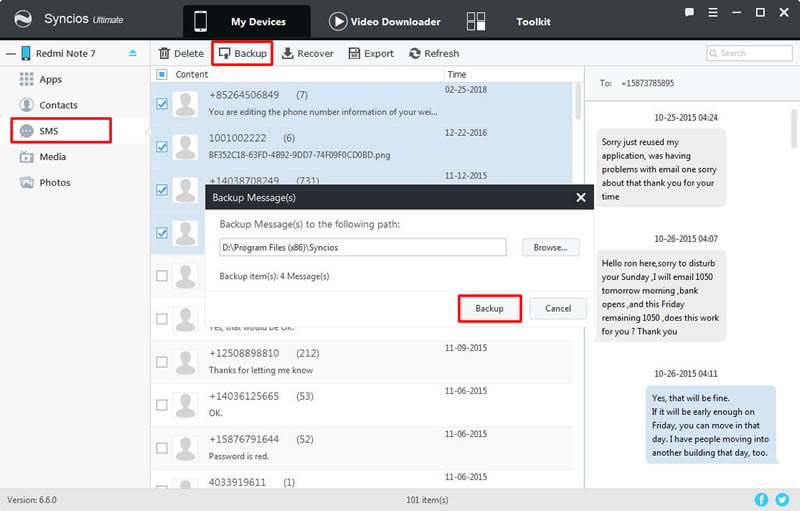Uncheck the +14038708249 conversation checkbox
The width and height of the screenshot is (800, 511).
pos(162,190)
